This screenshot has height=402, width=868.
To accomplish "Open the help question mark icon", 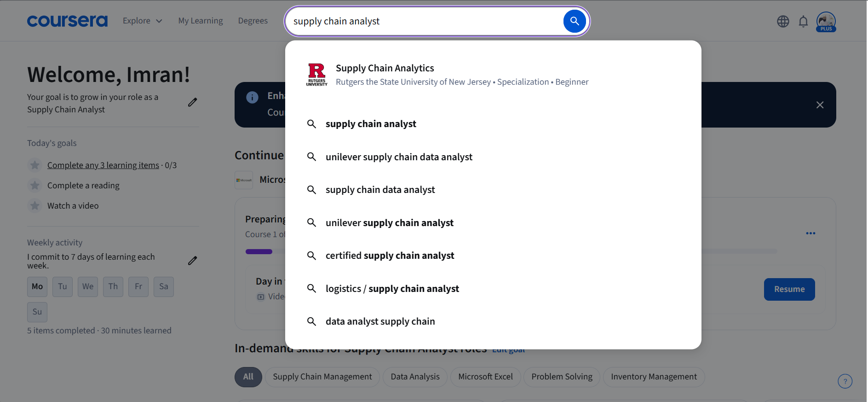I will tap(845, 381).
